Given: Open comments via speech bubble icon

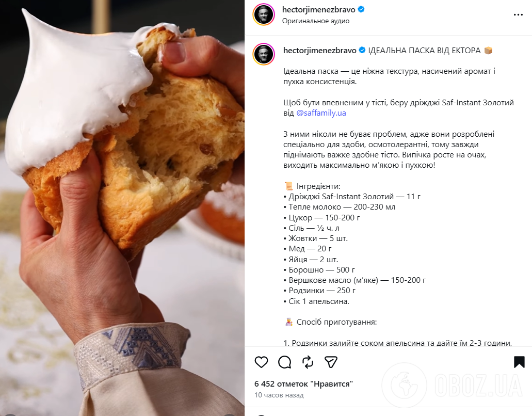Looking at the screenshot, I should click(x=285, y=362).
